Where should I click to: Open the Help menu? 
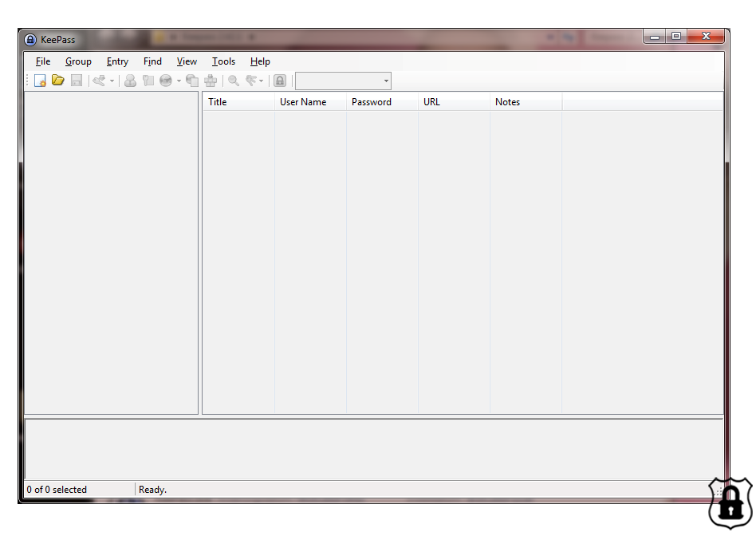pyautogui.click(x=260, y=61)
